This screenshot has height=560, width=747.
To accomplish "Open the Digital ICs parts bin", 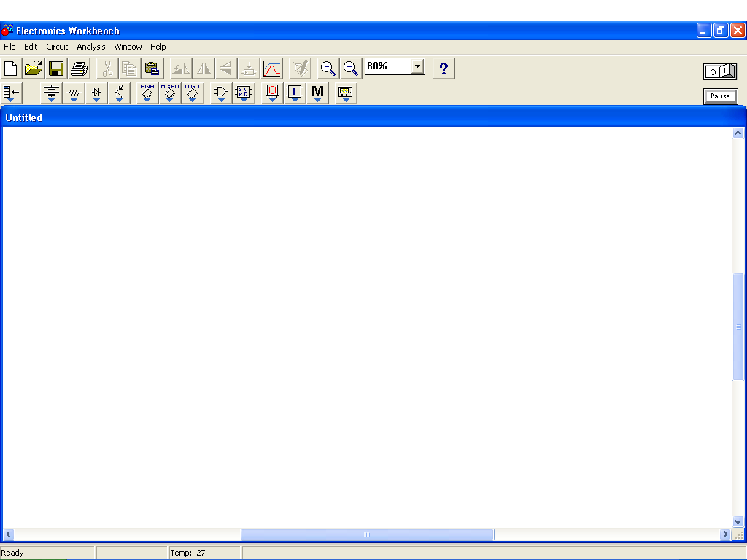I will (193, 93).
